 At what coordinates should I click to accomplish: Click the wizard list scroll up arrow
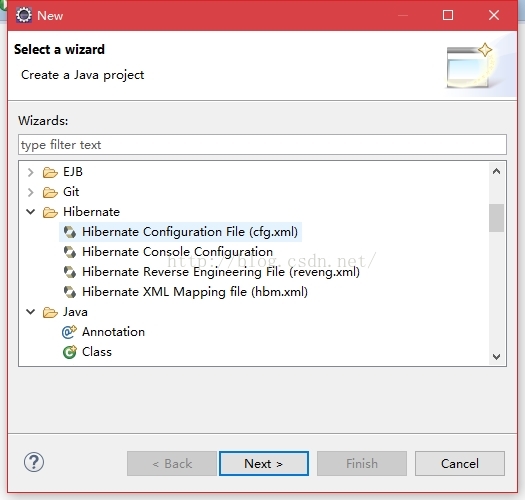(497, 171)
